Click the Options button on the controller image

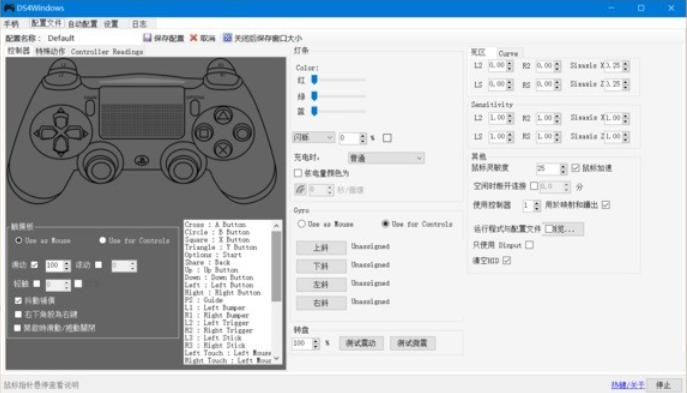click(195, 108)
